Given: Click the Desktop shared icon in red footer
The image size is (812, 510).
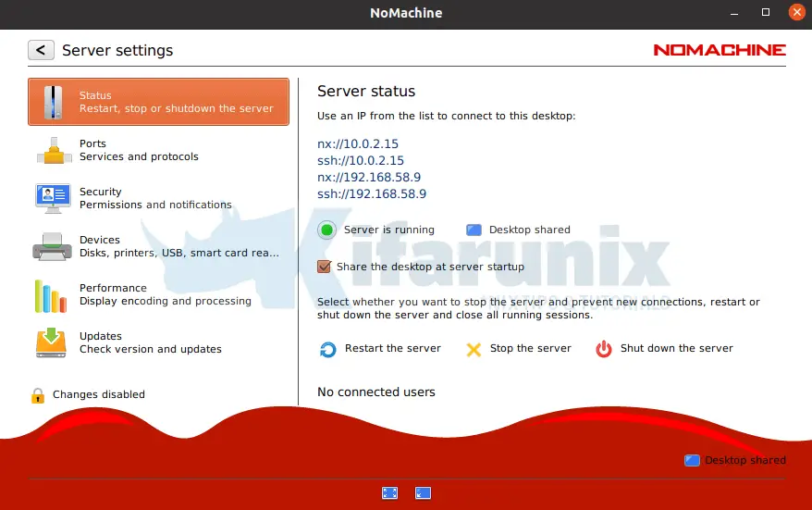Looking at the screenshot, I should (693, 460).
